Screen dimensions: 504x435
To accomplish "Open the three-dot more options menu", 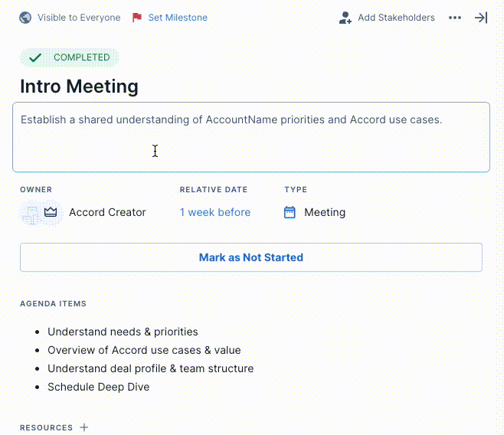I will 455,18.
